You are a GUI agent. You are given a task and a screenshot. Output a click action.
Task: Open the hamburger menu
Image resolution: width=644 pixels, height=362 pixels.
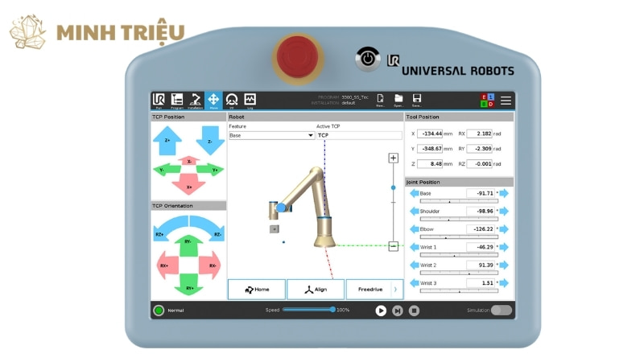coord(506,101)
